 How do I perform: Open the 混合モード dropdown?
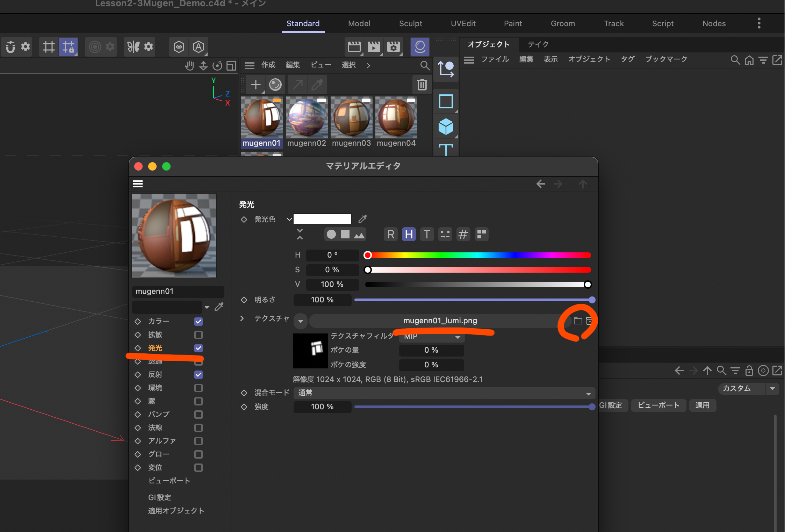tap(444, 393)
